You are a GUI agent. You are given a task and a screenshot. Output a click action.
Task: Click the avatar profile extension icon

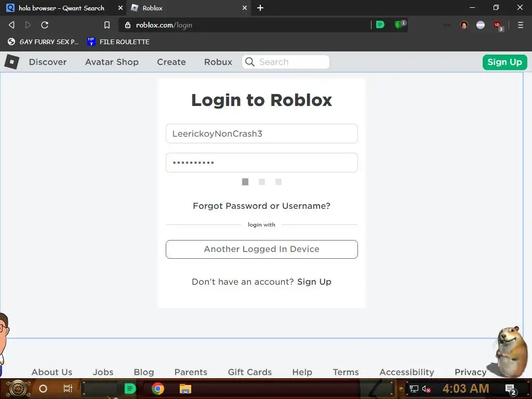click(x=464, y=25)
